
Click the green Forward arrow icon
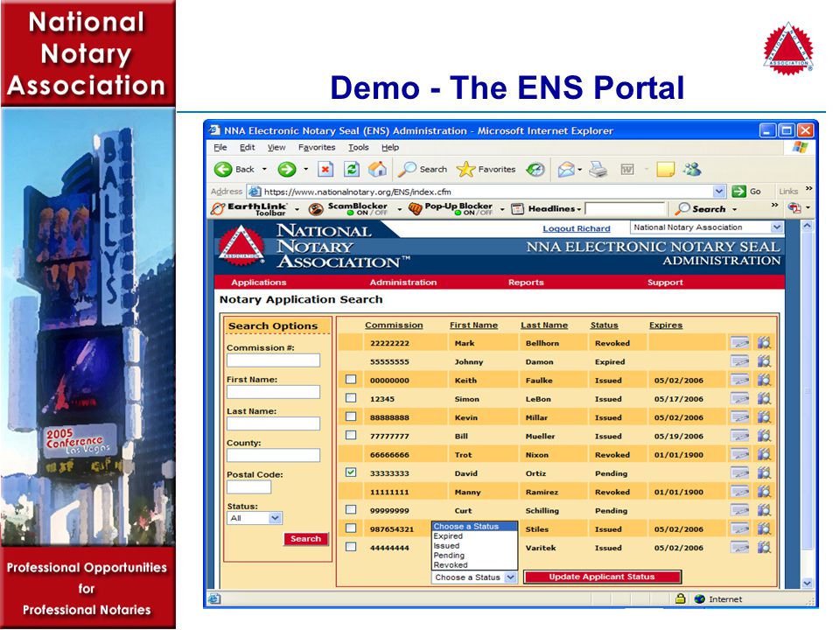click(287, 169)
